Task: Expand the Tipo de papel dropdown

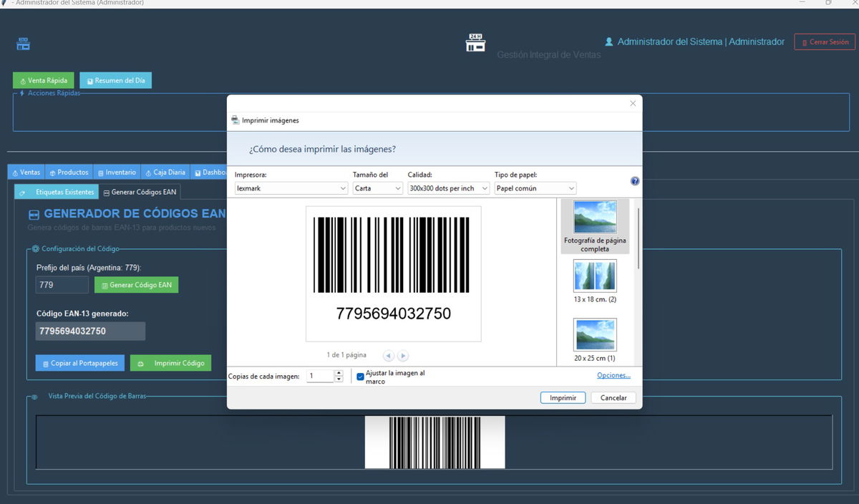Action: 535,188
